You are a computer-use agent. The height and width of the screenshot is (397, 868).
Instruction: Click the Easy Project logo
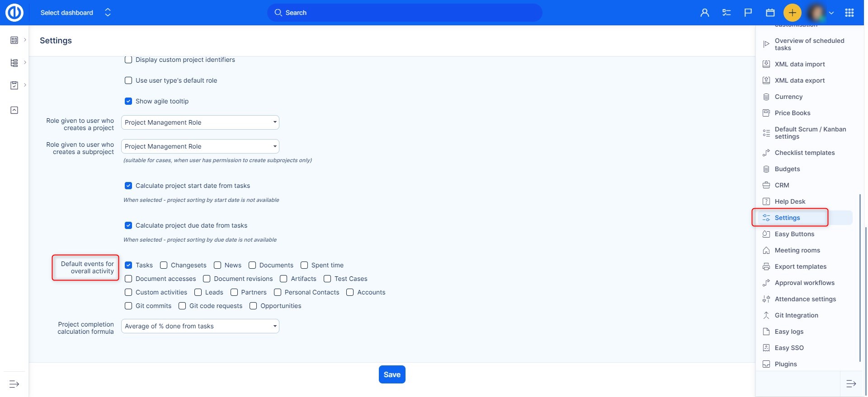tap(14, 13)
